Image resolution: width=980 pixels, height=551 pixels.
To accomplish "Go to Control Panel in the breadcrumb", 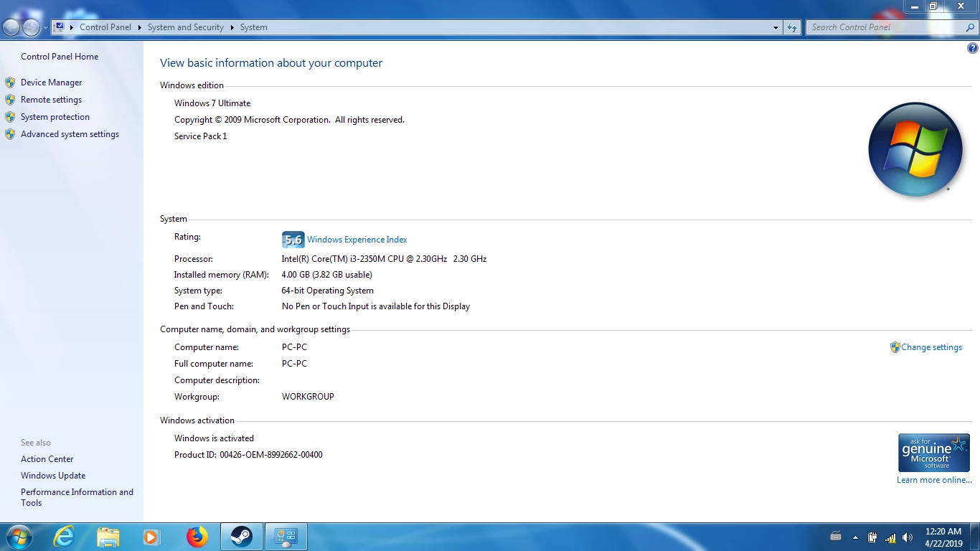I will 105,27.
